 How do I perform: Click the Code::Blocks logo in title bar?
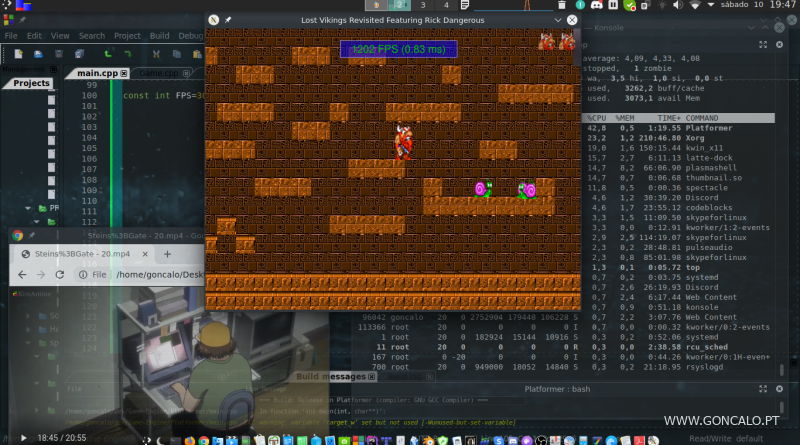pos(8,20)
